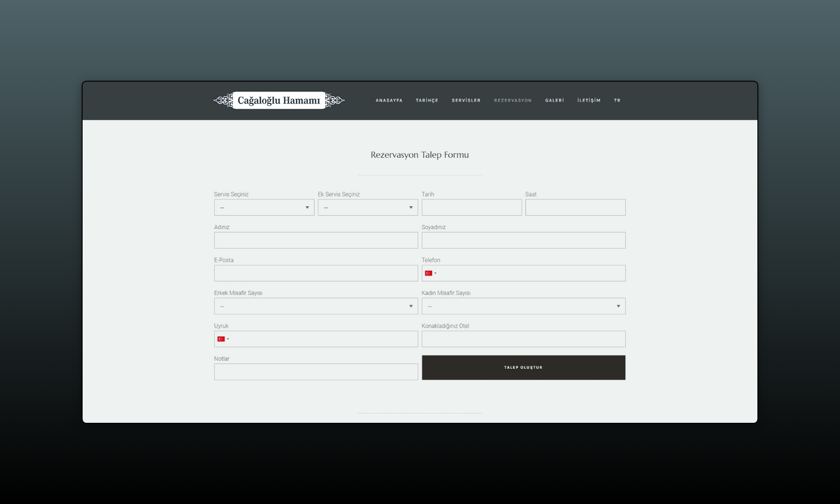
Task: Click into the Adınız input field
Action: coord(315,240)
